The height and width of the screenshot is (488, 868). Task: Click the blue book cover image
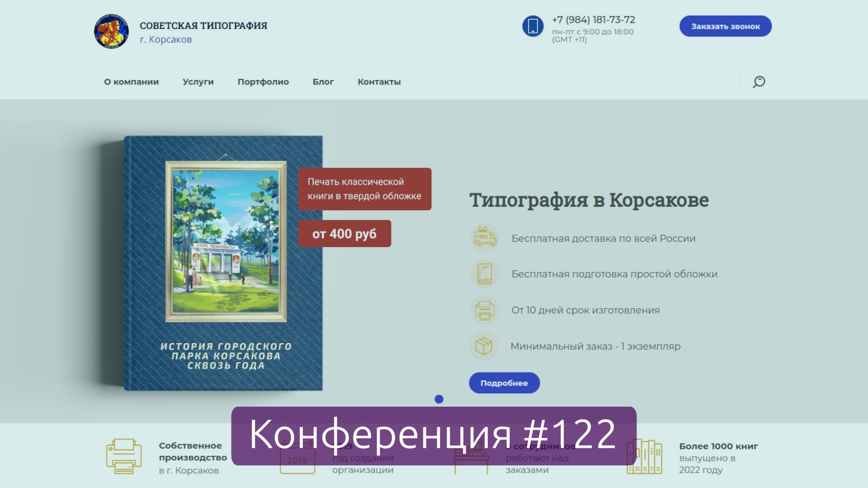(x=223, y=263)
